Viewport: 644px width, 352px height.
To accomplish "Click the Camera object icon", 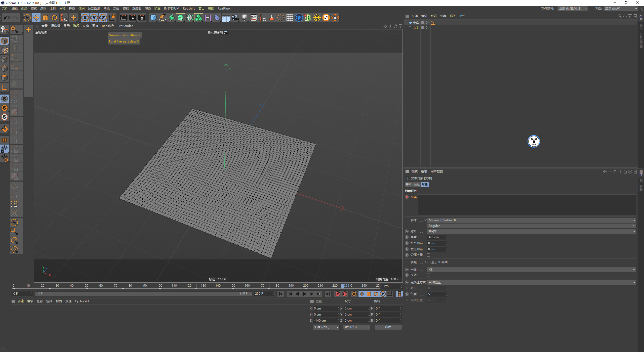I will pos(235,18).
